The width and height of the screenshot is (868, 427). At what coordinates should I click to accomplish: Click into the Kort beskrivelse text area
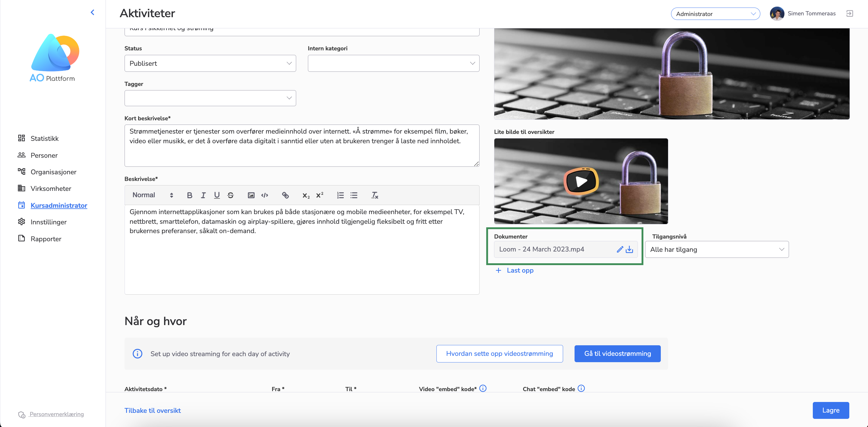tap(302, 146)
